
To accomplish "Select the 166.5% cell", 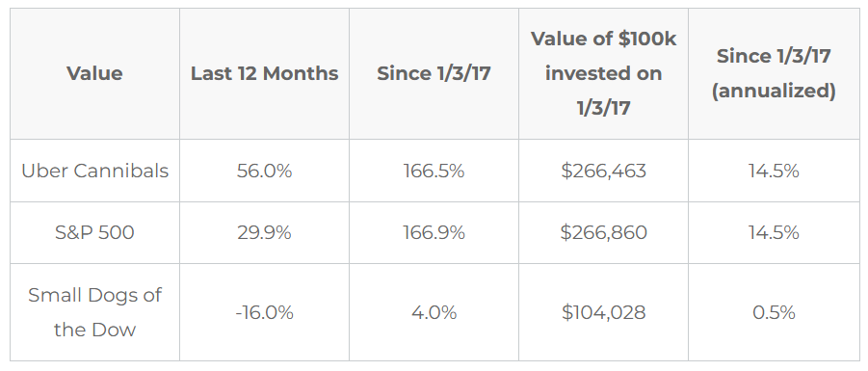I will [434, 171].
